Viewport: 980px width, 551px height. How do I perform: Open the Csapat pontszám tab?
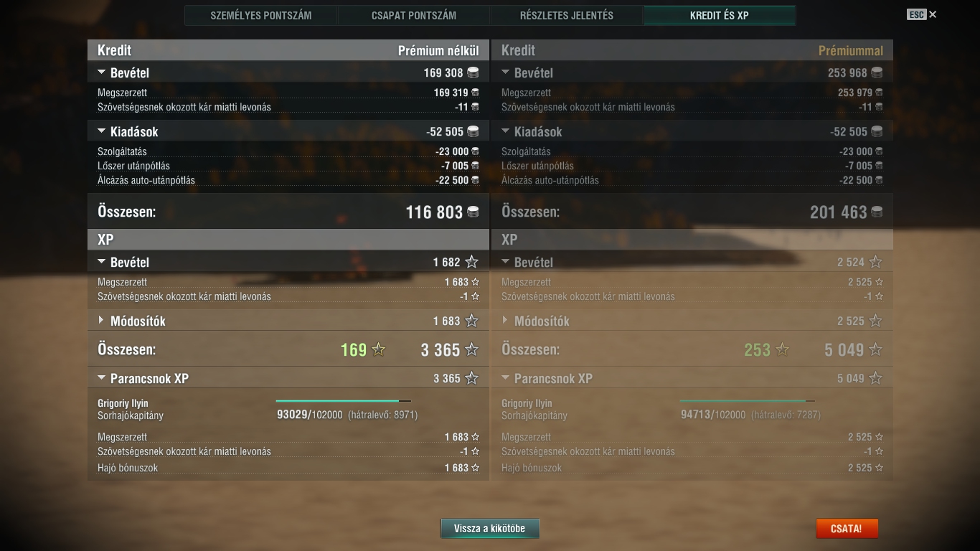tap(414, 15)
